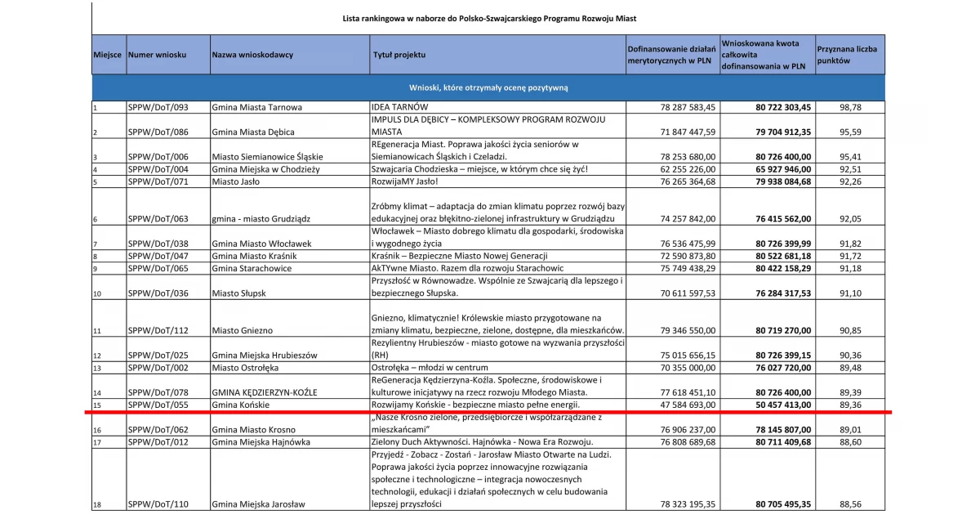Click application number SPPW/DoT/112

[158, 330]
